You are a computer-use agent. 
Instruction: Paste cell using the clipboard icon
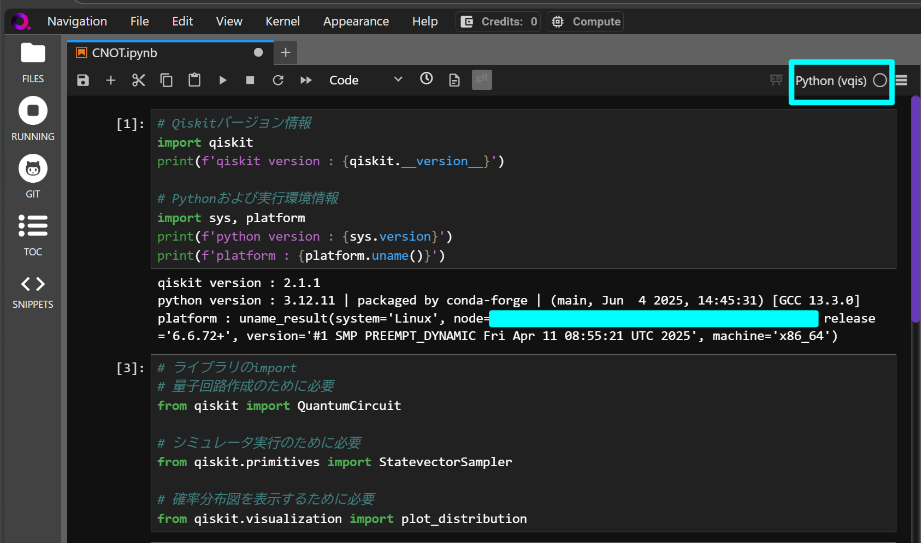pyautogui.click(x=195, y=80)
